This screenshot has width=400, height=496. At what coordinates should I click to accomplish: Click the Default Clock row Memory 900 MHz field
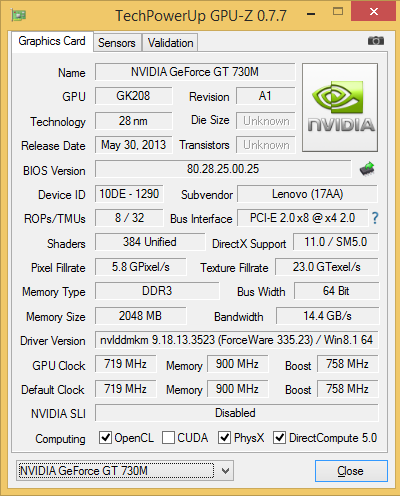(237, 389)
